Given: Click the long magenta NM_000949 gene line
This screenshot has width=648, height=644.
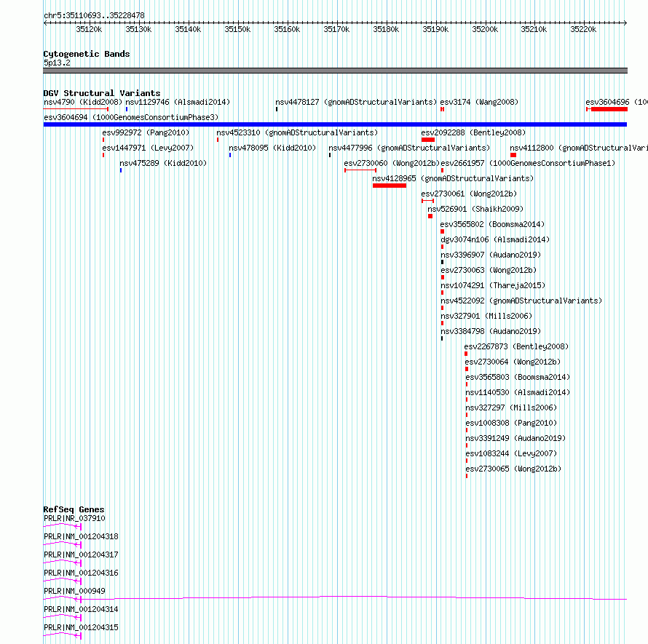Looking at the screenshot, I should tap(335, 597).
